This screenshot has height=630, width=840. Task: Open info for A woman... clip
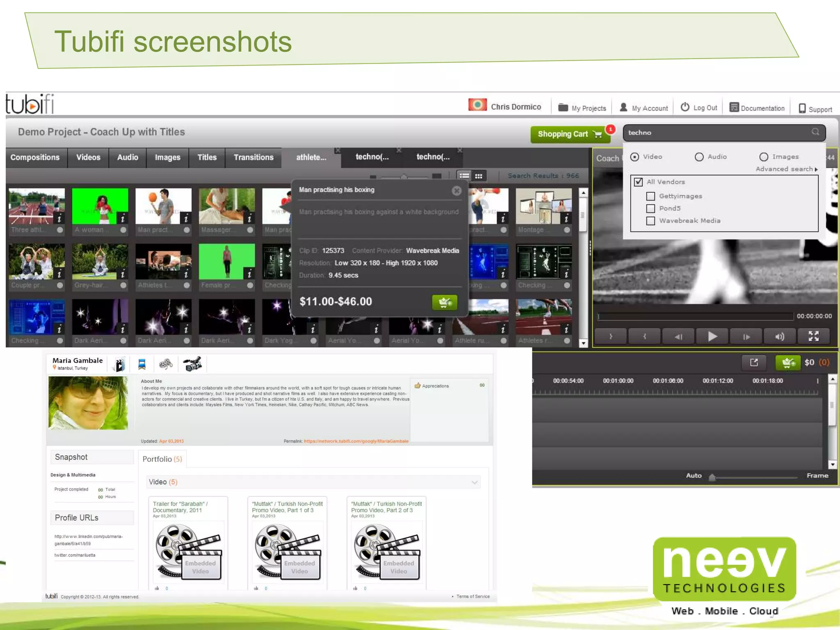click(x=122, y=219)
